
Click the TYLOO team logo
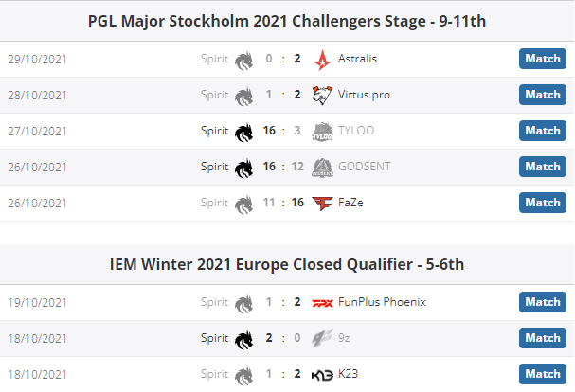(322, 132)
